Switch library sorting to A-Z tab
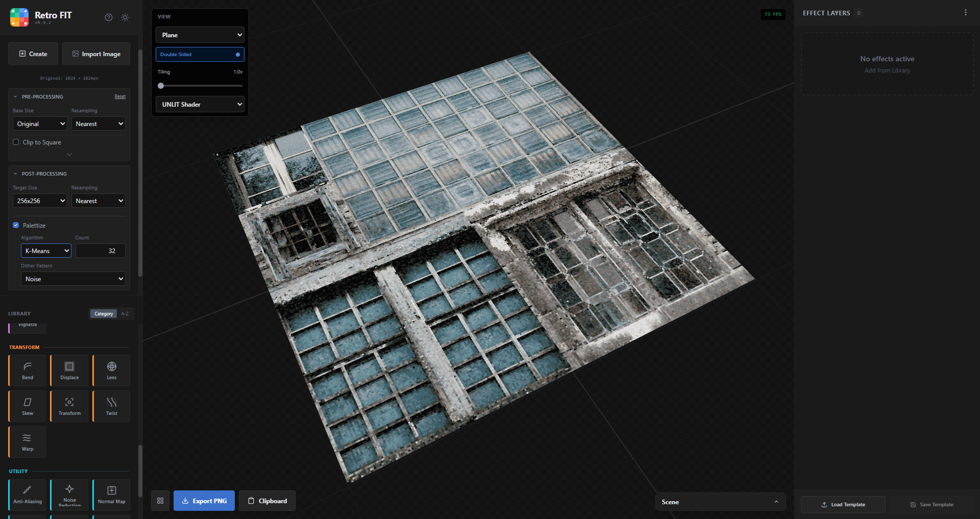The height and width of the screenshot is (519, 980). [x=125, y=314]
